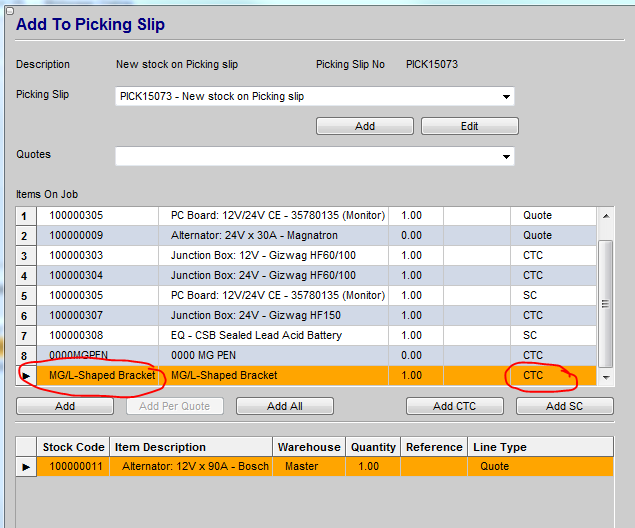Click the Add SC button
635x528 pixels.
coord(564,406)
